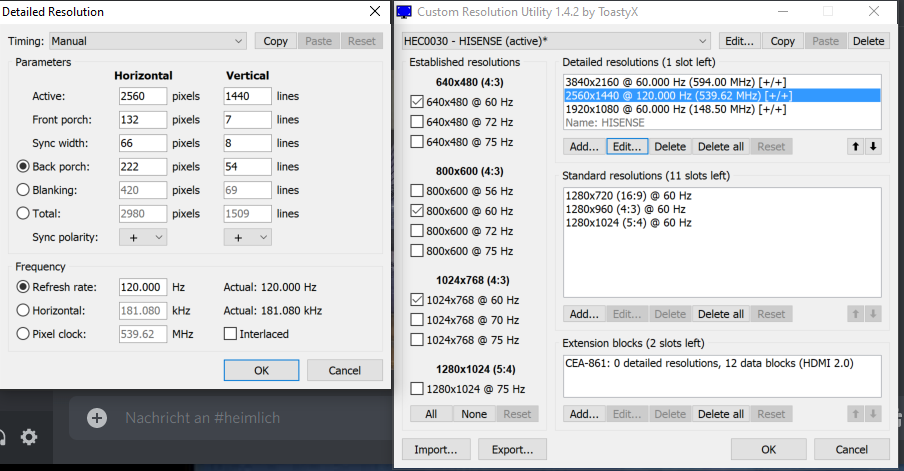The image size is (904, 471).
Task: Open the Timing dropdown
Action: click(147, 41)
